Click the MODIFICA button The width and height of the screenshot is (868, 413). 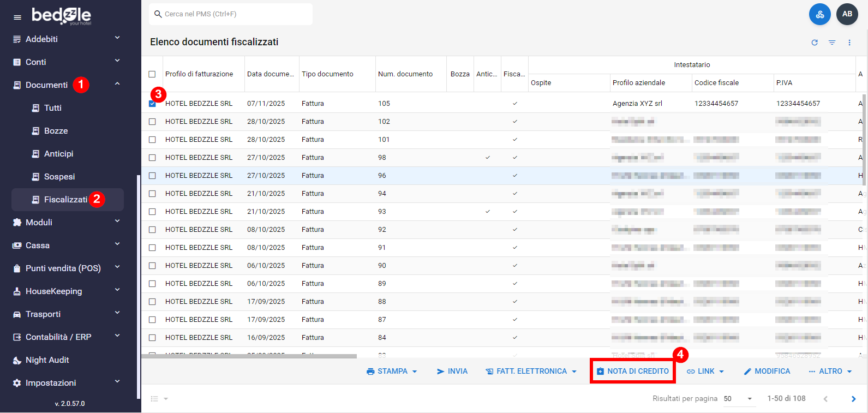767,372
